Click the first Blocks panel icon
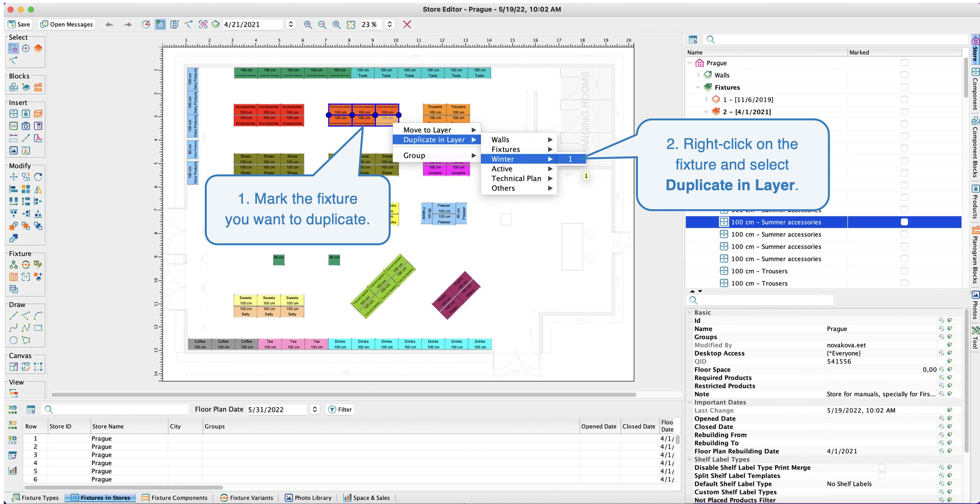This screenshot has height=504, width=980. point(13,87)
